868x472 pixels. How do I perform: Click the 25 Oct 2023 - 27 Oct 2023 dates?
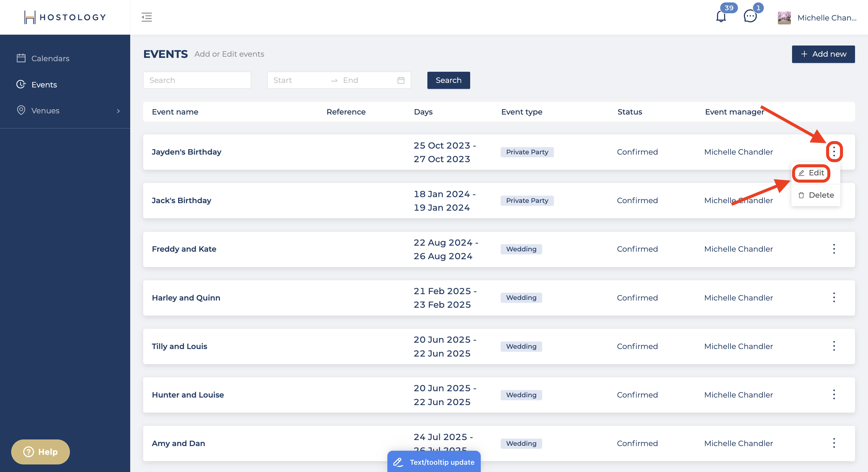point(445,152)
